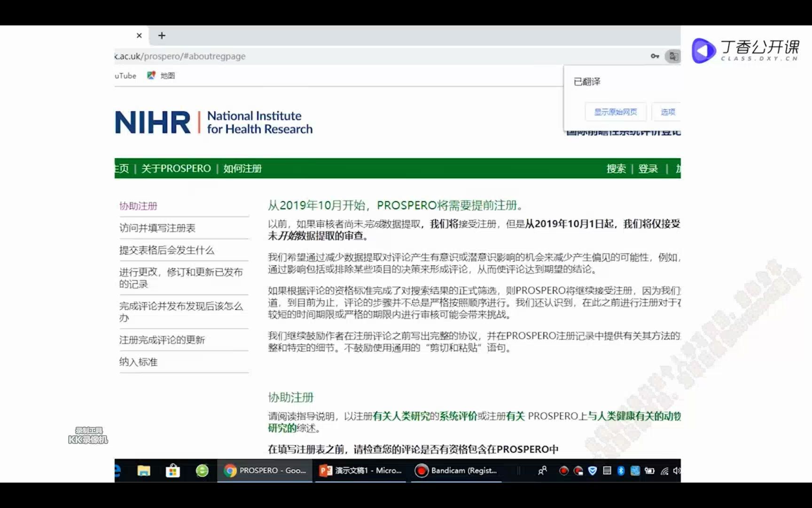Switch to PROSPERO Chrome window on taskbar
Viewport: 812px width, 508px height.
265,470
